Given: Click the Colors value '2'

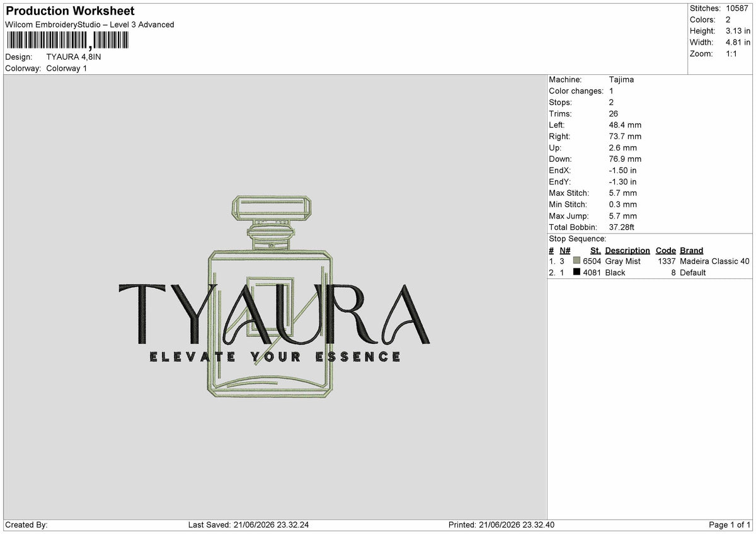Looking at the screenshot, I should click(728, 20).
